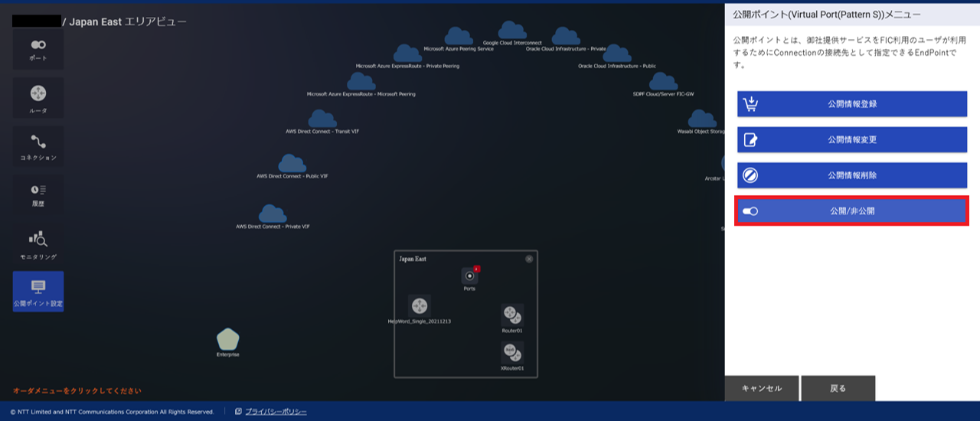
Task: Select the 公開ポイント設定 sidebar item
Action: 38,292
